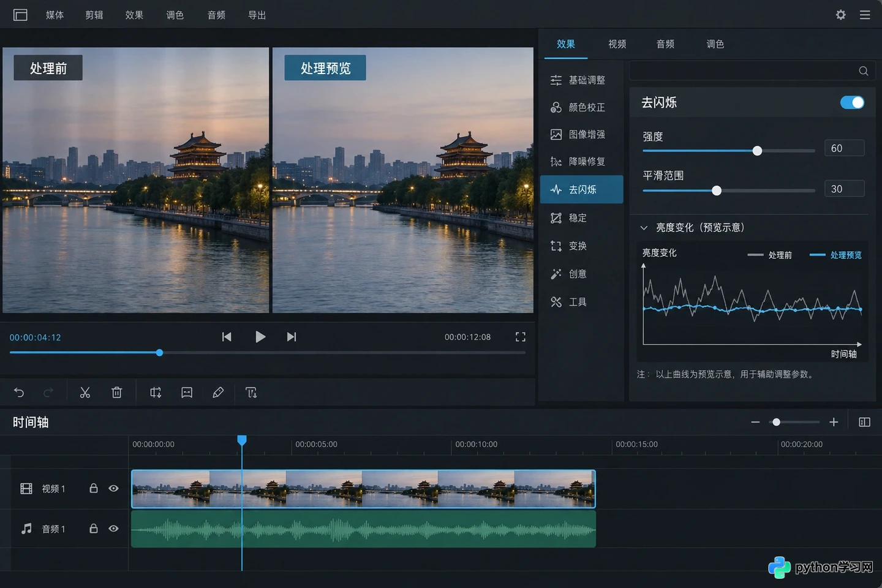Lock the 视频 1 track
Viewport: 882px width, 588px height.
pyautogui.click(x=94, y=488)
